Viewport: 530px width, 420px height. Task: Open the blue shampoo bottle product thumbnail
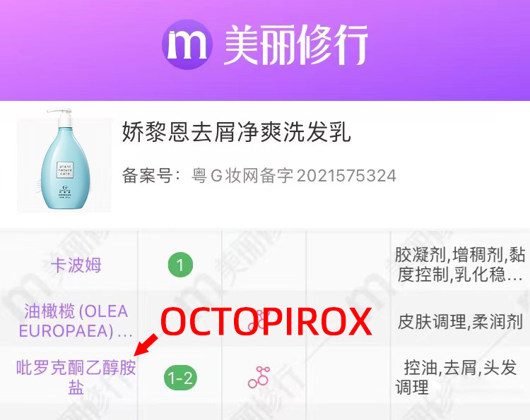65,160
